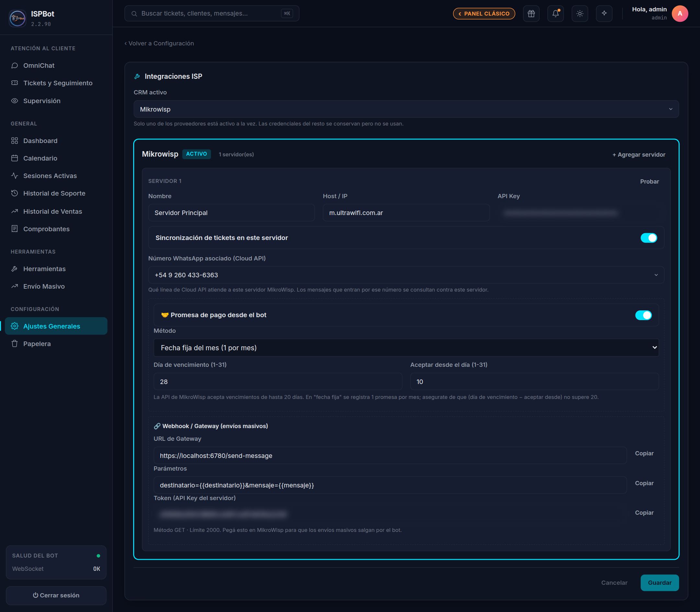Toggle light theme sun icon

[x=579, y=14]
